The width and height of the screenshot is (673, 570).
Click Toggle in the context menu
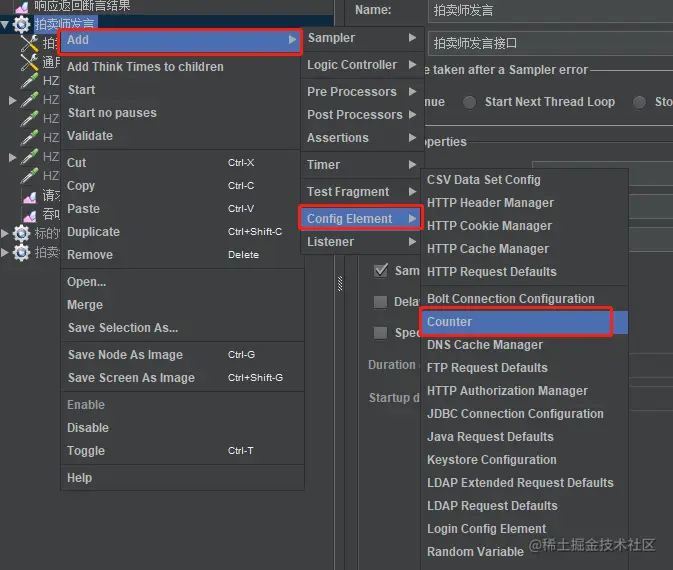(182, 451)
